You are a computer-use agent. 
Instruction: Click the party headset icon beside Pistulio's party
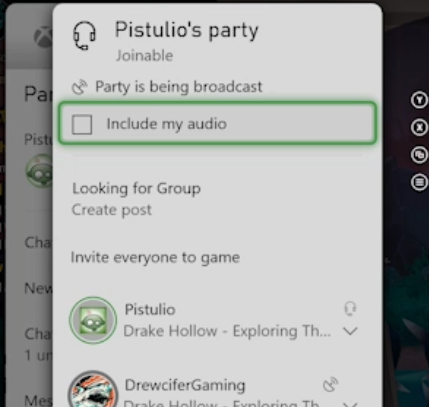point(84,36)
